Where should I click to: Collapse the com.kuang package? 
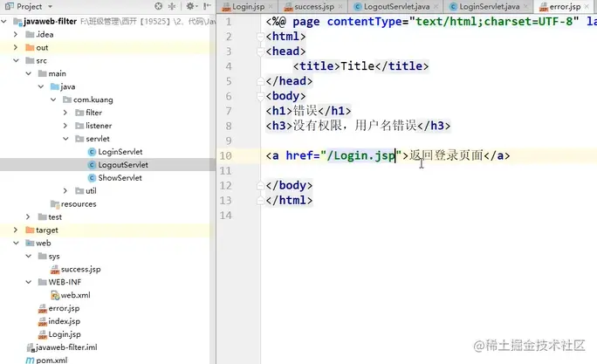[53, 100]
